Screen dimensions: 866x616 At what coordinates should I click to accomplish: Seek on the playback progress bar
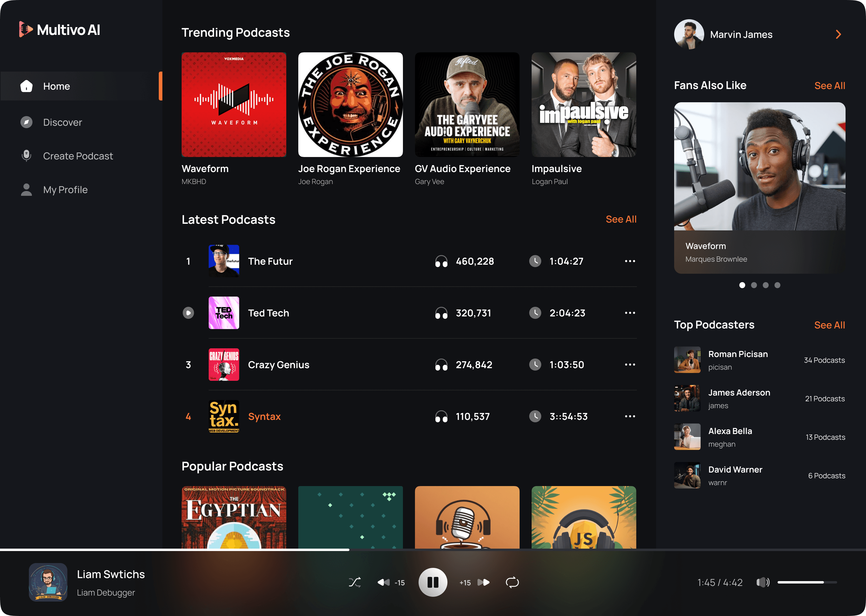433,550
